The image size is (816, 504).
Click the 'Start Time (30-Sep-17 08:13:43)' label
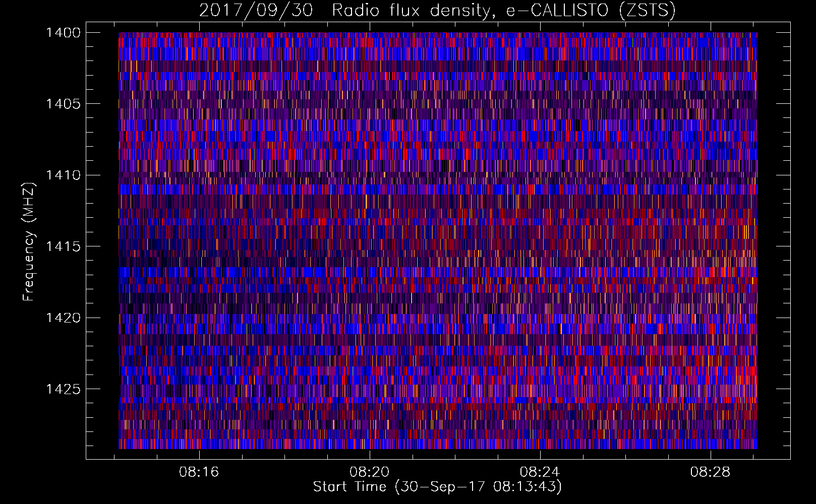437,487
